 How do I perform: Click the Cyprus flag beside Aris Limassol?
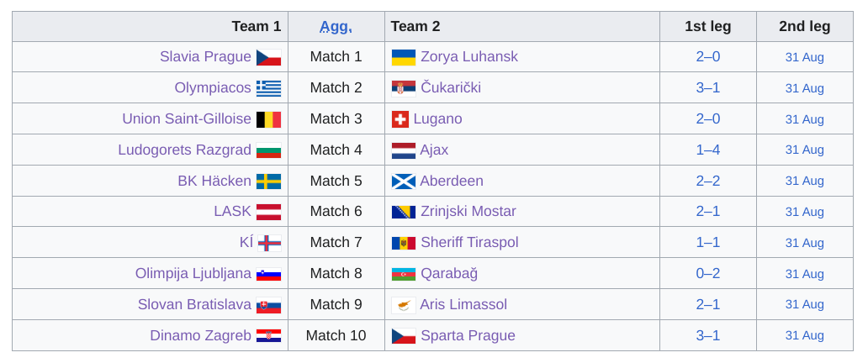pyautogui.click(x=404, y=305)
